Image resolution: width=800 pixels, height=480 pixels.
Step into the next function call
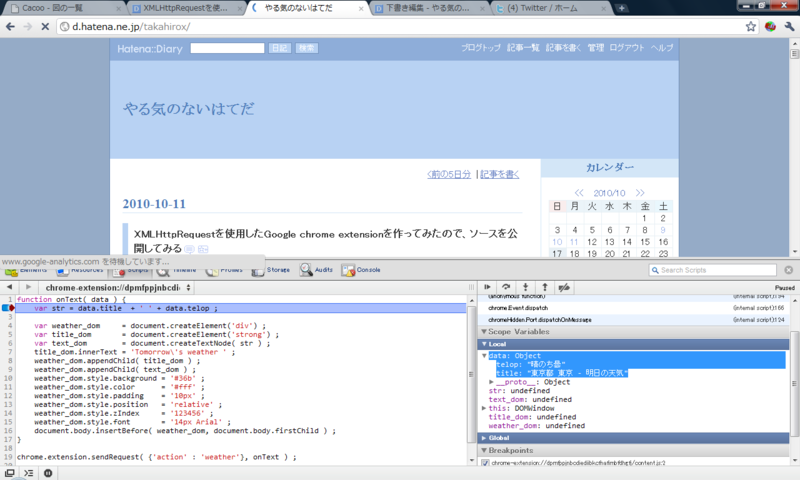[x=525, y=287]
